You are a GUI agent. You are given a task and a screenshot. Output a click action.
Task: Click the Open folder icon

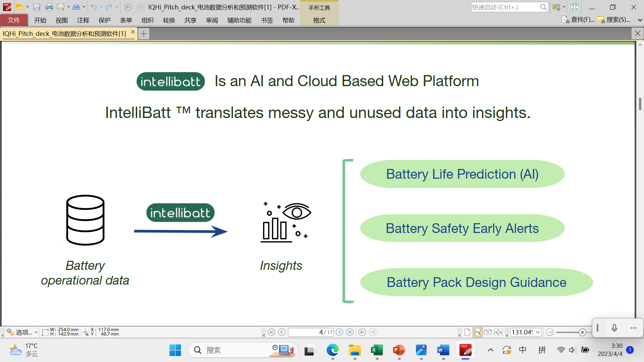[19, 7]
